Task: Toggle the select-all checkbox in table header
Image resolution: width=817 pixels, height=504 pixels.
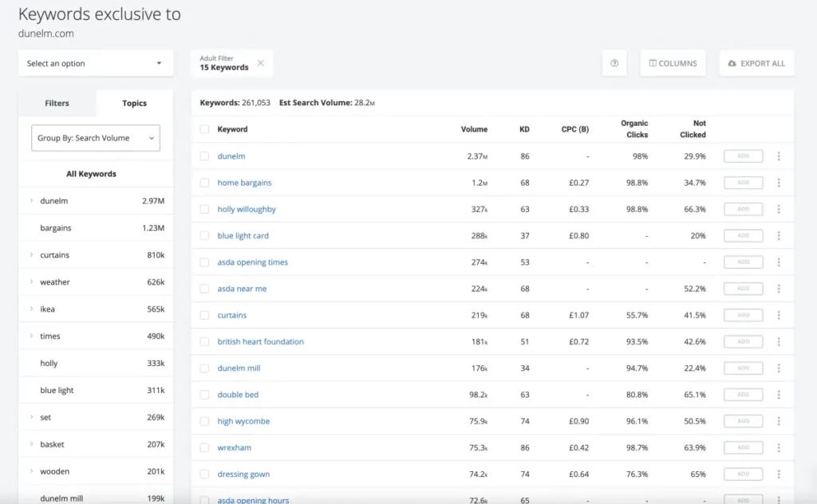Action: (x=204, y=129)
